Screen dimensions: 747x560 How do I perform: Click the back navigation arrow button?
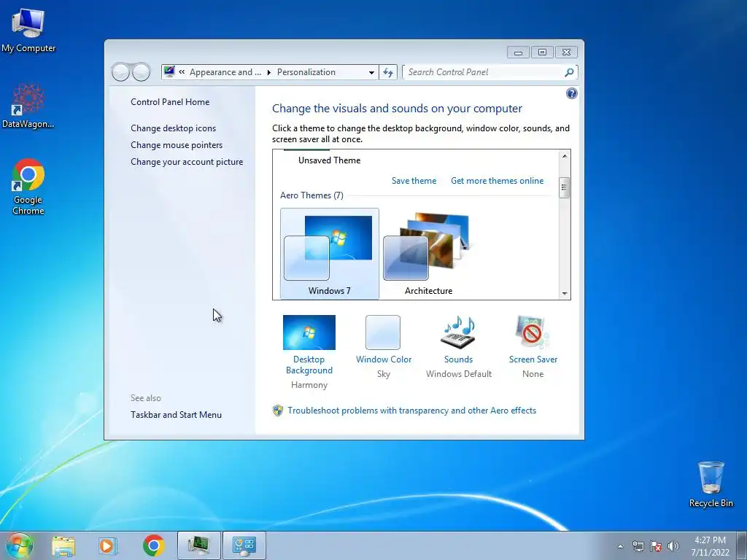[121, 72]
